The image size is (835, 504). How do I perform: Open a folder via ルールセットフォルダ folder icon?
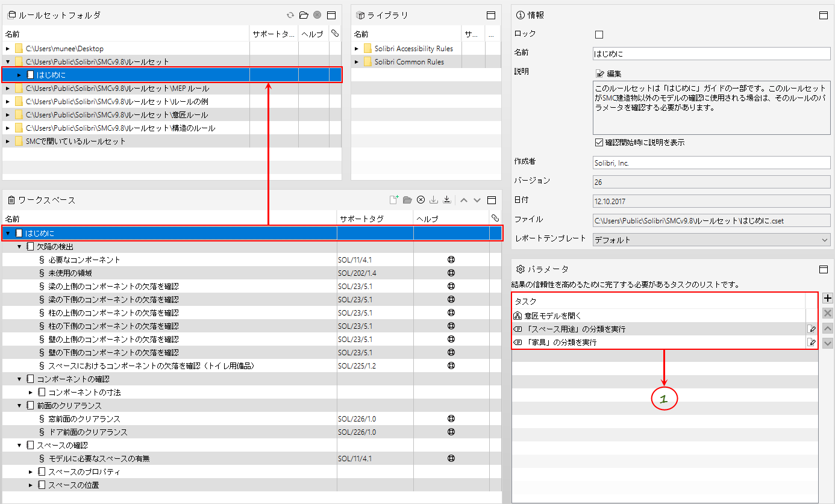304,15
